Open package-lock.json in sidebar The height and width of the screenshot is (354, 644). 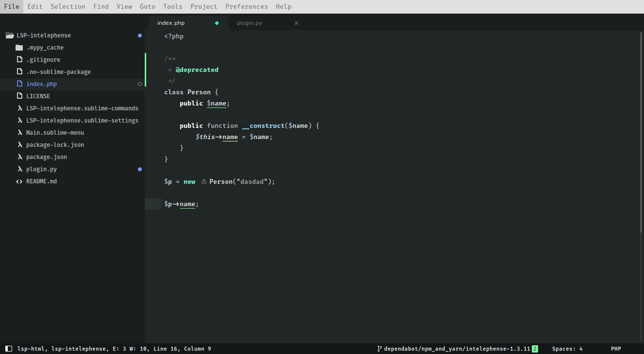coord(55,145)
